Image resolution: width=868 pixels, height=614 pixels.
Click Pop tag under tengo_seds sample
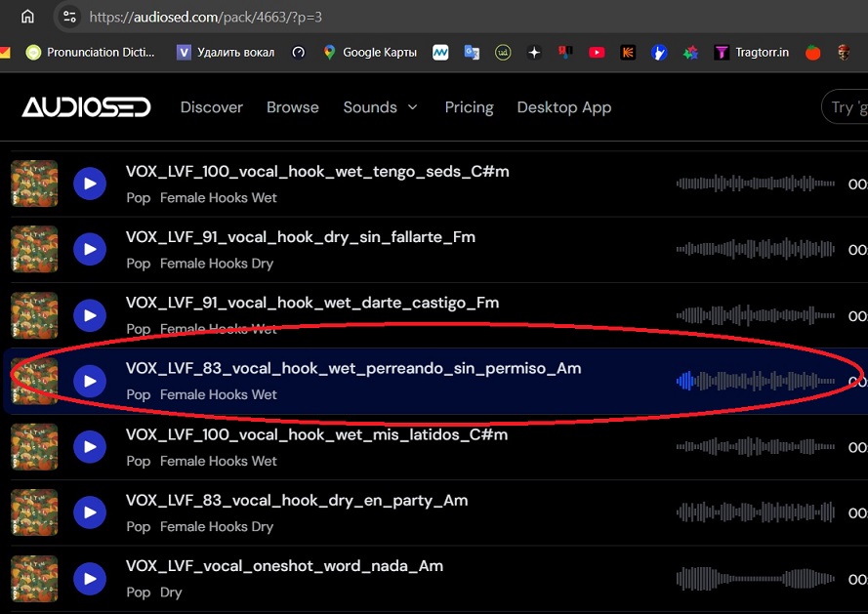tap(139, 198)
